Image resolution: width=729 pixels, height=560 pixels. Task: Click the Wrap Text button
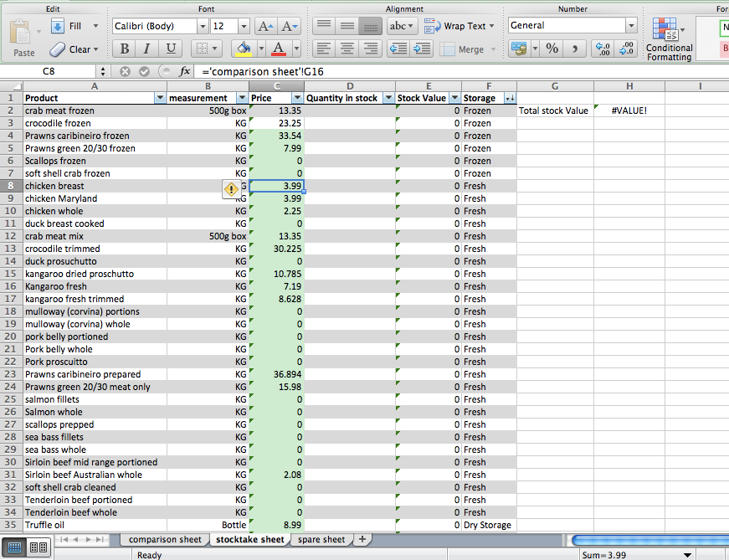pos(459,26)
